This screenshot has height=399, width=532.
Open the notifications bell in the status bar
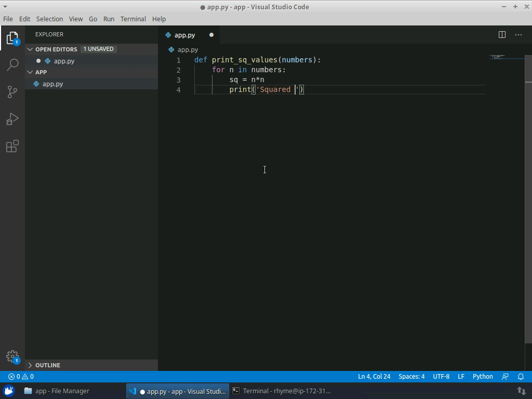coord(521,376)
